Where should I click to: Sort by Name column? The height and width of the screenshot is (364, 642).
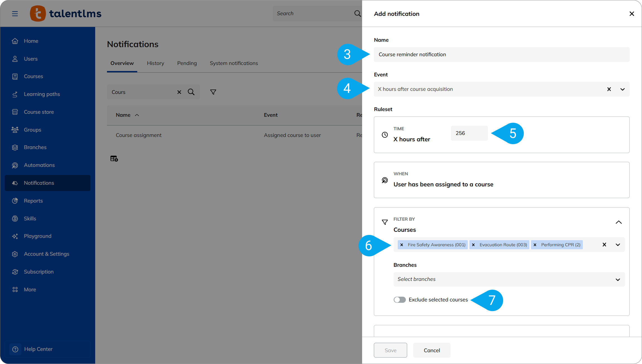coord(127,115)
